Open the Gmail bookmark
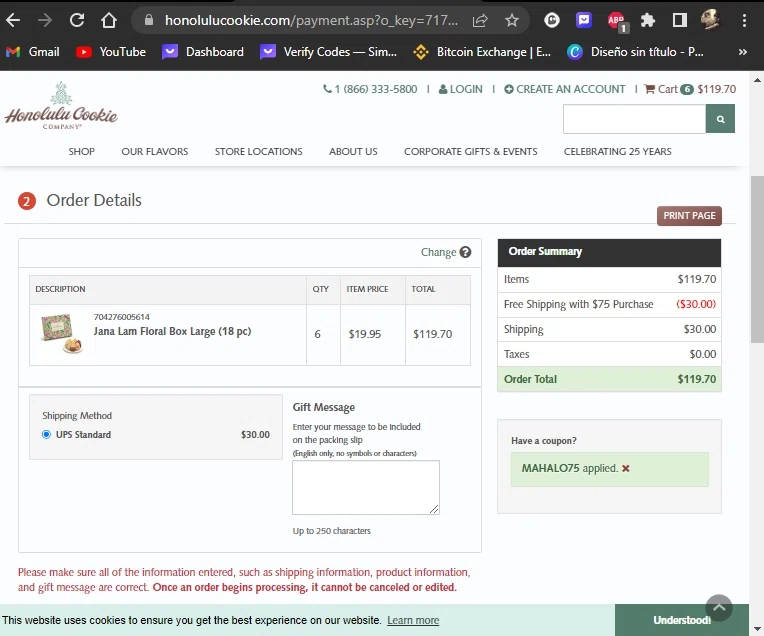 click(32, 52)
